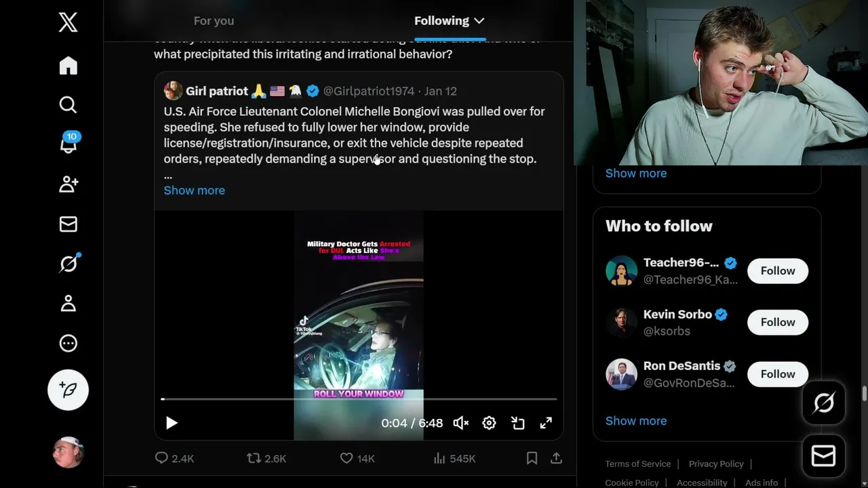The image size is (868, 488).
Task: Open the Explore search icon
Action: coord(68,104)
